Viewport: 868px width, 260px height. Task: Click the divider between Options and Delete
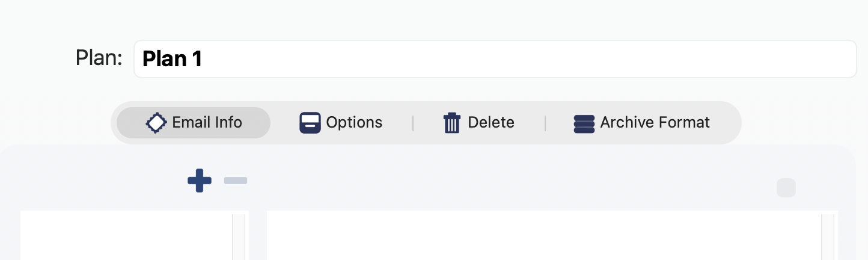413,123
